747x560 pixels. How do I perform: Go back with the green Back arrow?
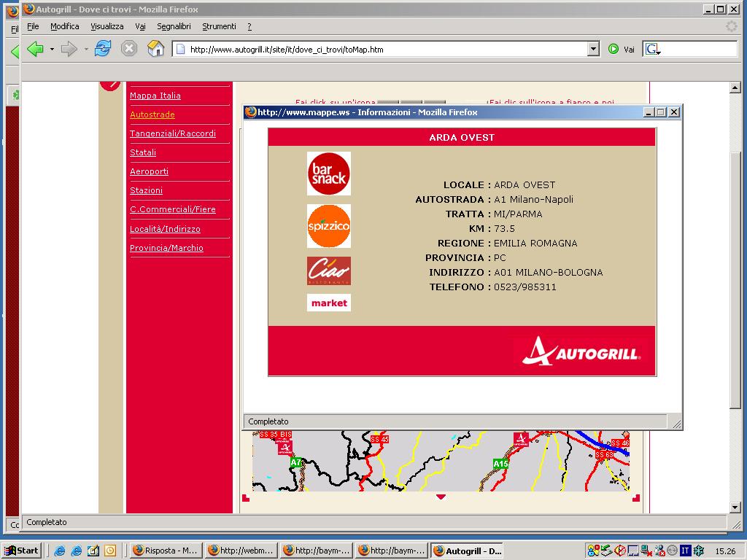coord(35,49)
